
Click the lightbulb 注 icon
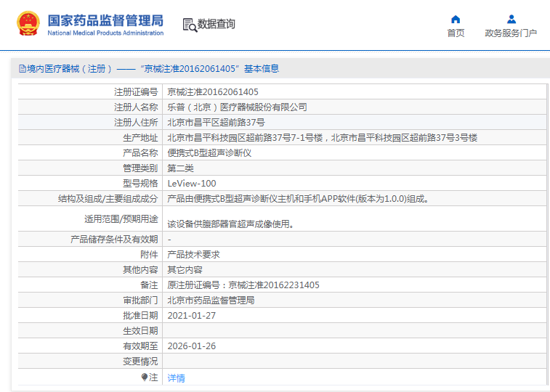coord(144,377)
